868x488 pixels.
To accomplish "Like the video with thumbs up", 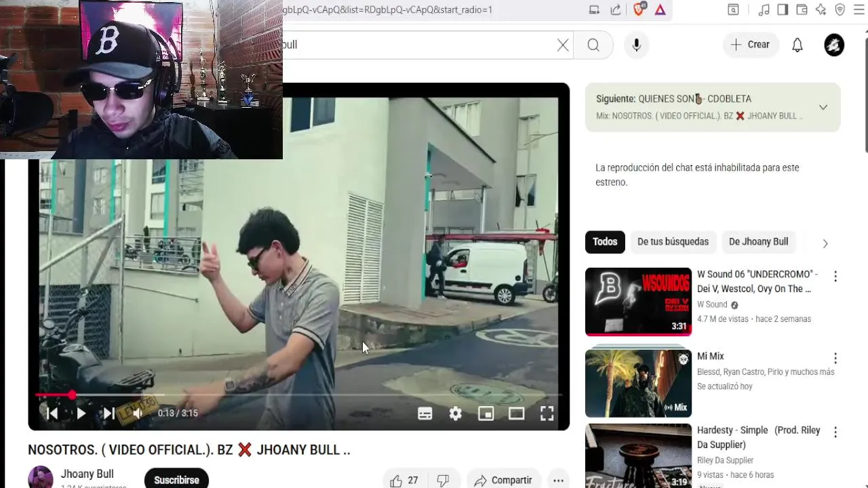I will (403, 480).
